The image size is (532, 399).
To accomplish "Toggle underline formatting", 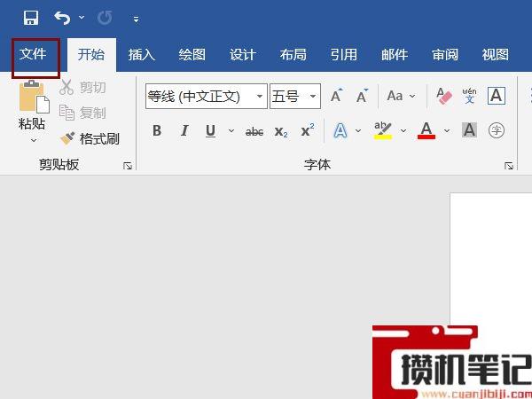I will (x=211, y=130).
